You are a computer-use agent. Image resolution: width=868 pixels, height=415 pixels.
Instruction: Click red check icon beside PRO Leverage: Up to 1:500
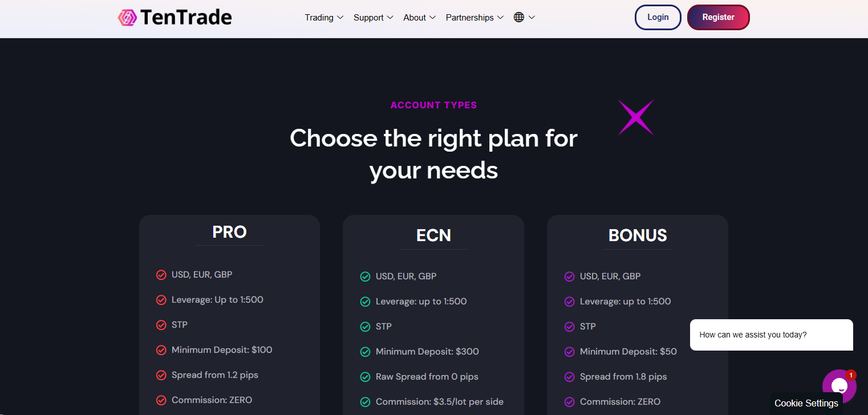pos(161,300)
